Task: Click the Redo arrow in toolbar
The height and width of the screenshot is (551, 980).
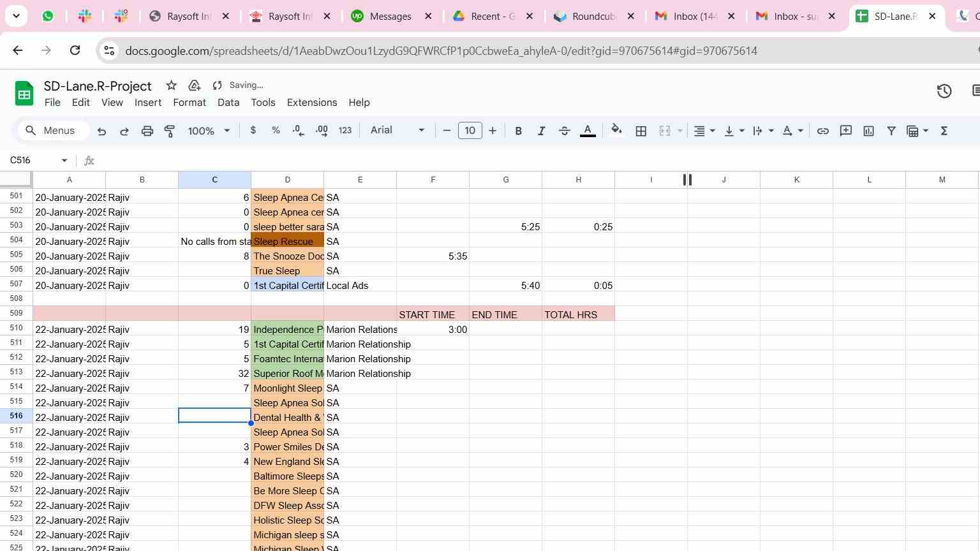Action: pos(124,131)
